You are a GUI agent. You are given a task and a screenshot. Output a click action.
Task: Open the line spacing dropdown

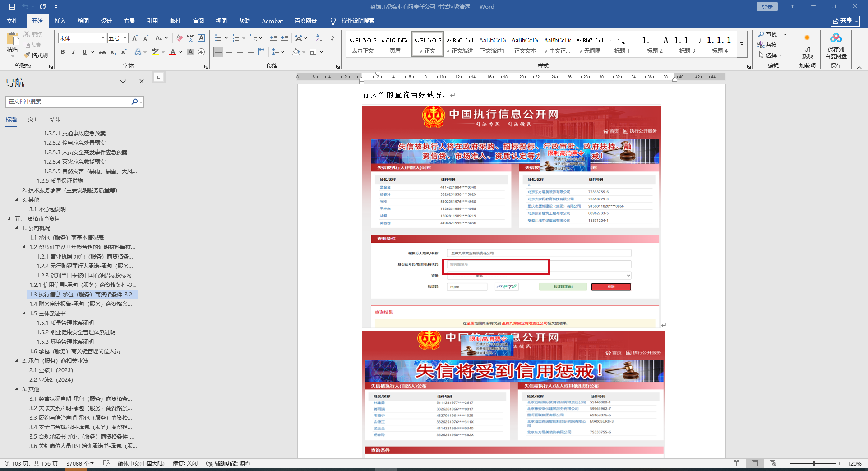tap(278, 52)
